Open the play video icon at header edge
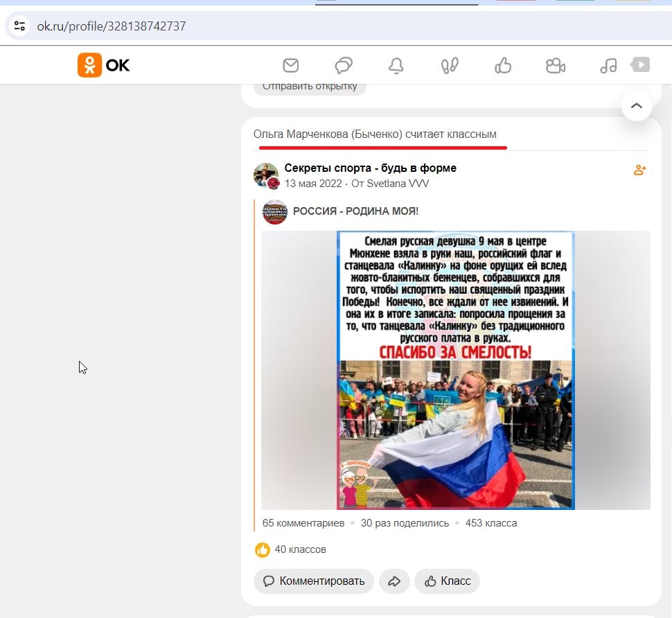 [x=640, y=64]
